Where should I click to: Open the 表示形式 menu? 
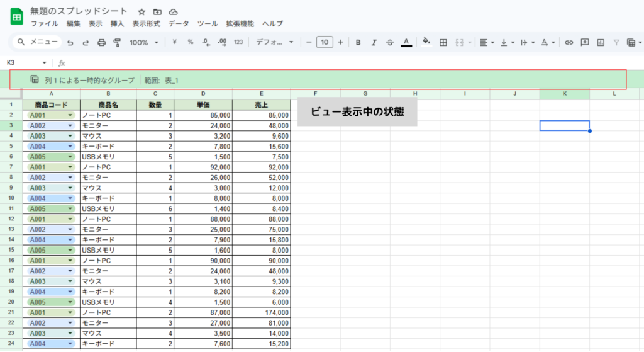coord(146,24)
